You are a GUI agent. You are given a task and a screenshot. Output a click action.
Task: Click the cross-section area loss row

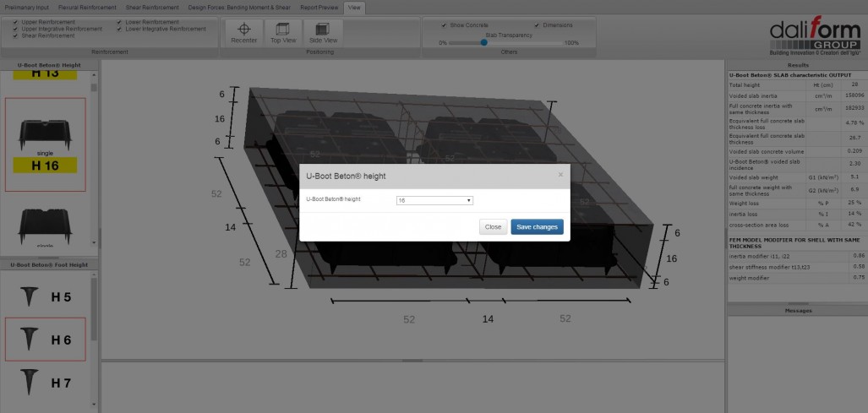(797, 225)
